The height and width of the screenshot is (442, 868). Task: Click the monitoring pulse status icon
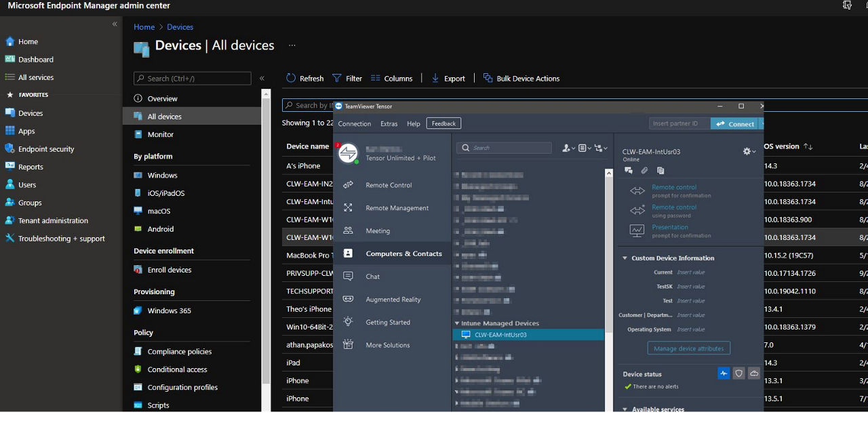(x=724, y=374)
